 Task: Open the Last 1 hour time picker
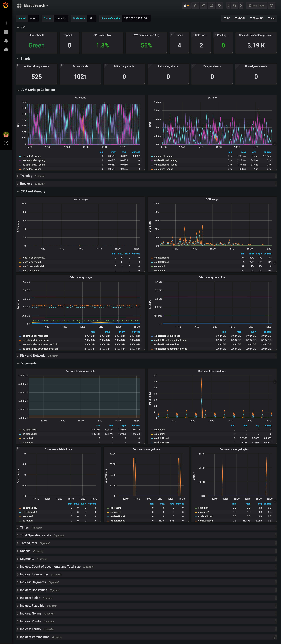coord(257,5)
